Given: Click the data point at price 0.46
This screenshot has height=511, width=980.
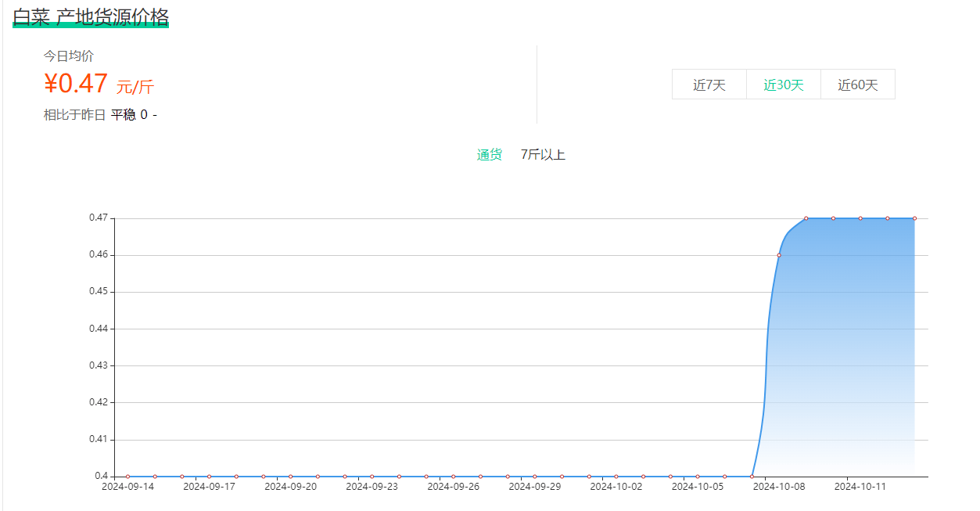Looking at the screenshot, I should point(779,255).
